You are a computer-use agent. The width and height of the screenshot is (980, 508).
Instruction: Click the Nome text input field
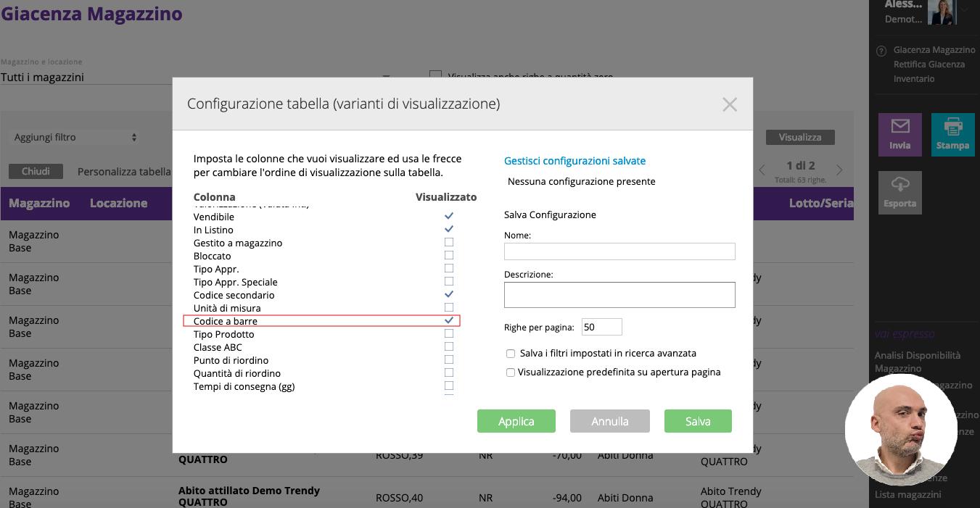tap(619, 251)
